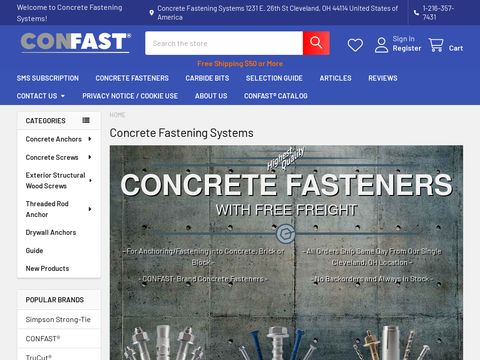Open the Concrete Fasteners menu item
The width and height of the screenshot is (480, 360).
pyautogui.click(x=132, y=78)
